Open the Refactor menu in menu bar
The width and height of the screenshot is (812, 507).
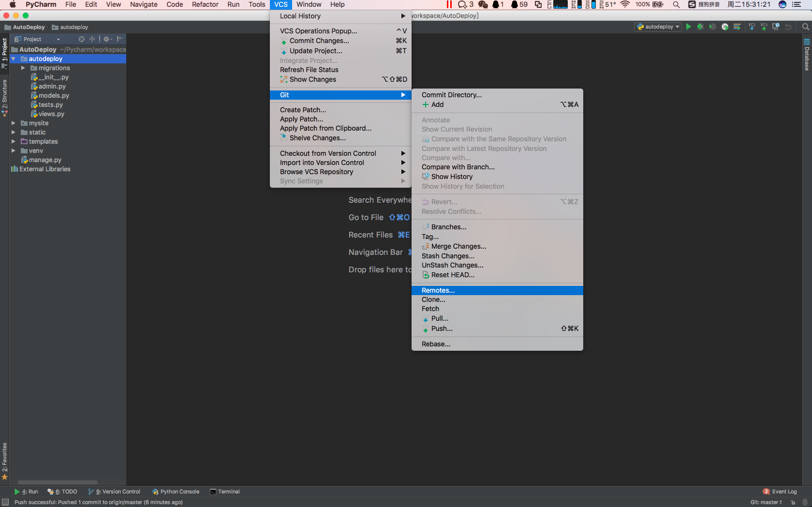tap(205, 4)
